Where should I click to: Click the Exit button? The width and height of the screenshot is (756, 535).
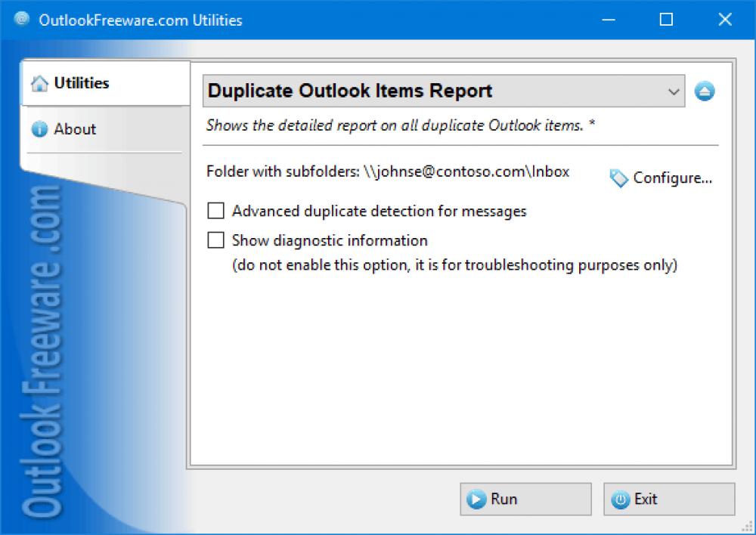668,499
